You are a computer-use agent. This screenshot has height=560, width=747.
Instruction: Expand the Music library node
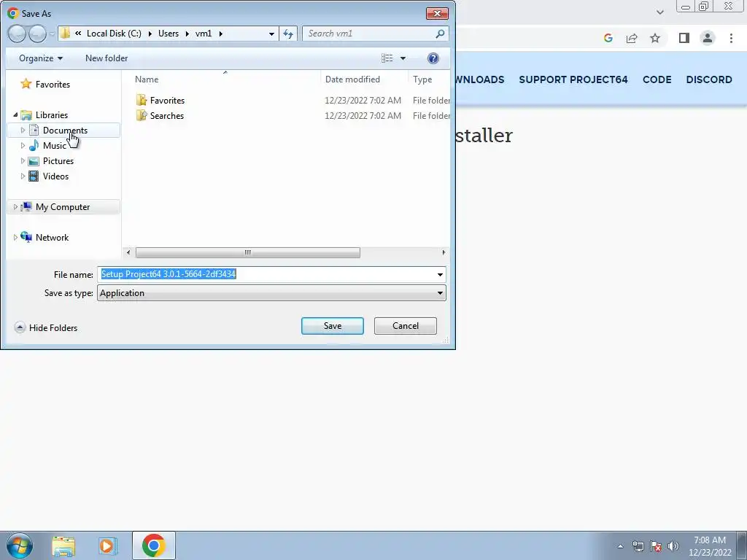click(x=23, y=145)
